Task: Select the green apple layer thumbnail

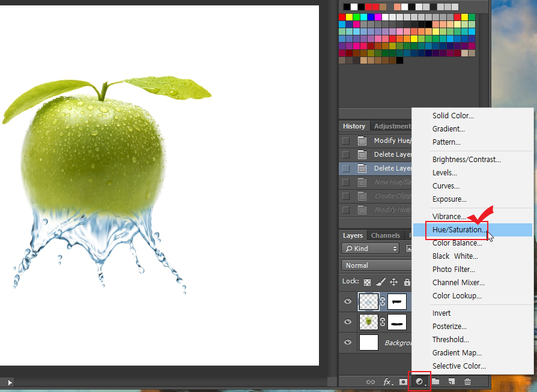Action: click(x=368, y=322)
